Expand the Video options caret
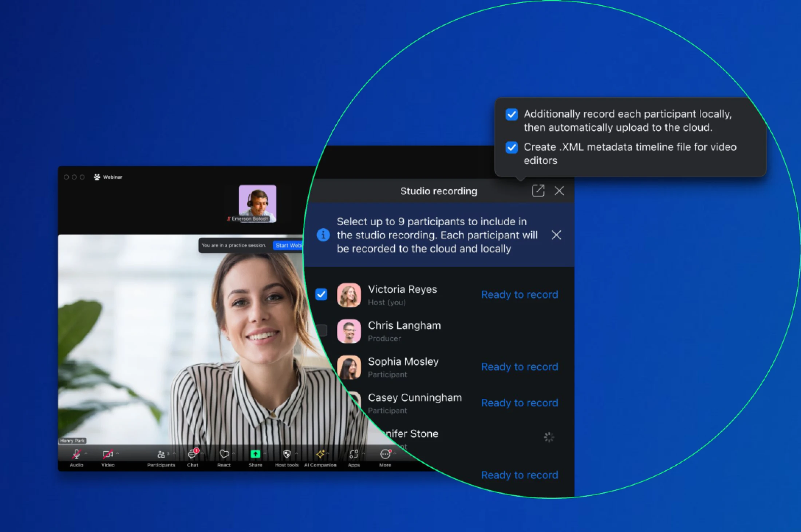Screen dimensions: 801x532 (117, 453)
